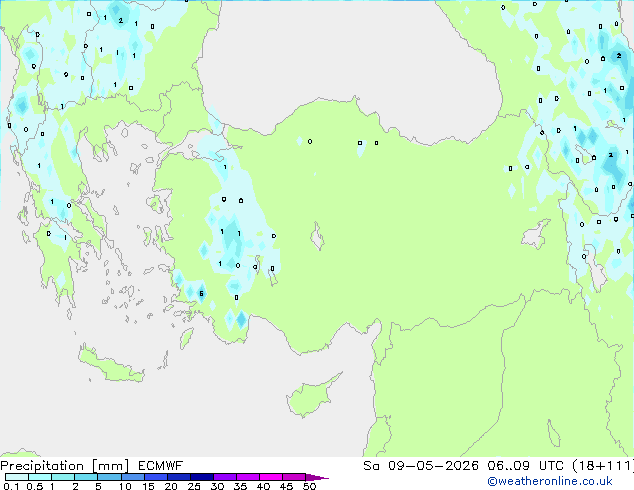This screenshot has width=634, height=490.
Task: Click the island of Crete on the map
Action: click(110, 364)
